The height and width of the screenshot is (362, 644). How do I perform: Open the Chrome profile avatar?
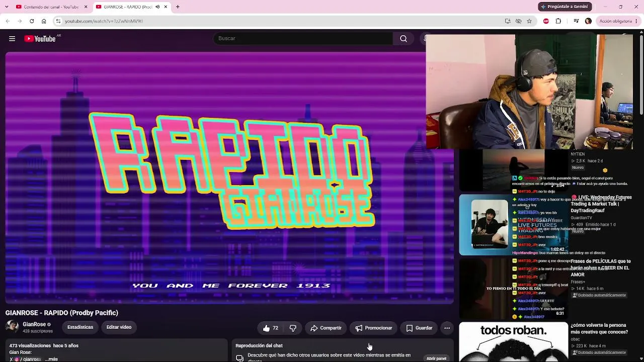pos(588,21)
